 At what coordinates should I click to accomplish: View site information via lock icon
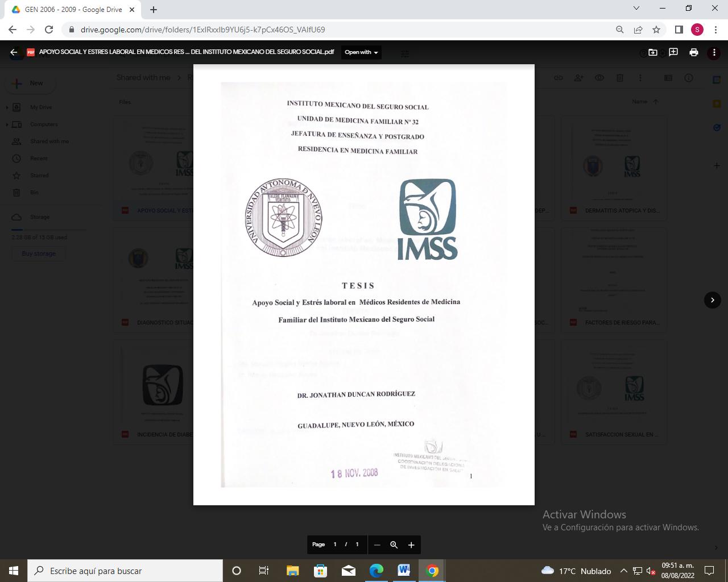71,30
